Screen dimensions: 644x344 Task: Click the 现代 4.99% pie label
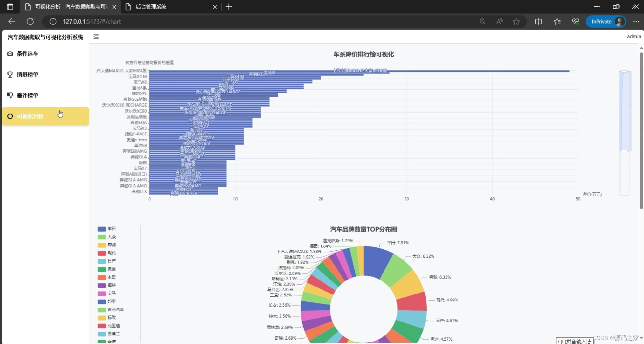point(447,300)
